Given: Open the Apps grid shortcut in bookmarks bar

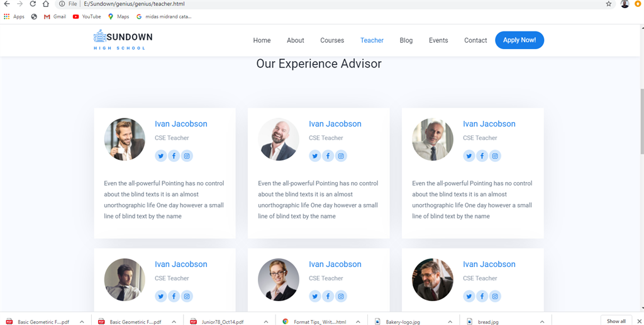Looking at the screenshot, I should [x=14, y=17].
